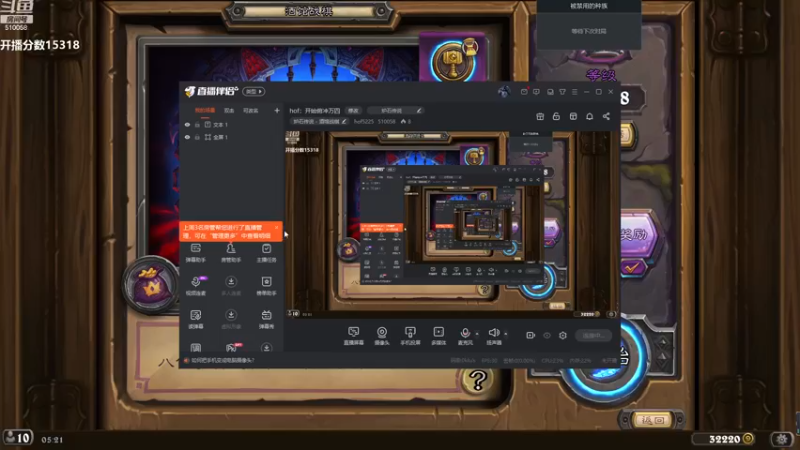Viewport: 800px width, 450px height.
Task: Add 手机投屏 phone screen-cast source
Action: pos(410,336)
